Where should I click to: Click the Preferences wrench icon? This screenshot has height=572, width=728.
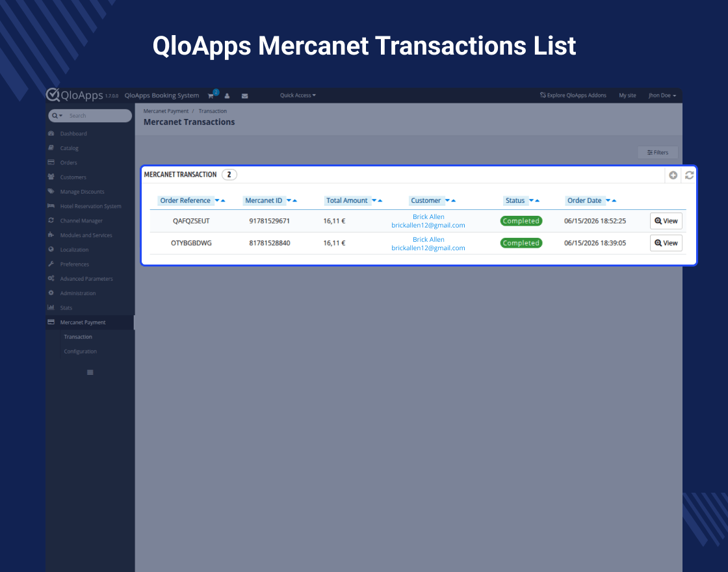pos(51,264)
